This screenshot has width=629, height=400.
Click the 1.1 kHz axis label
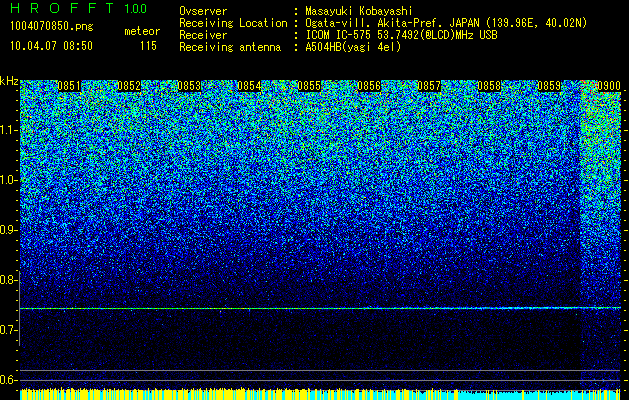pyautogui.click(x=9, y=130)
